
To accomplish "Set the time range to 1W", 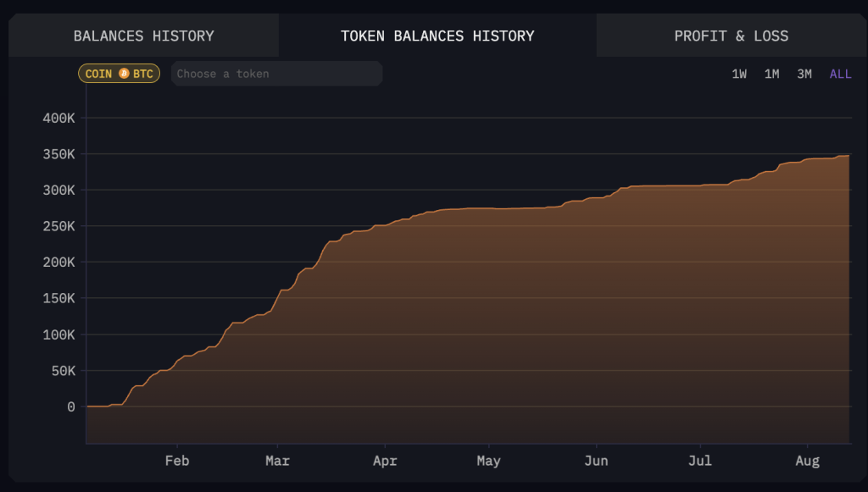I will [x=739, y=74].
